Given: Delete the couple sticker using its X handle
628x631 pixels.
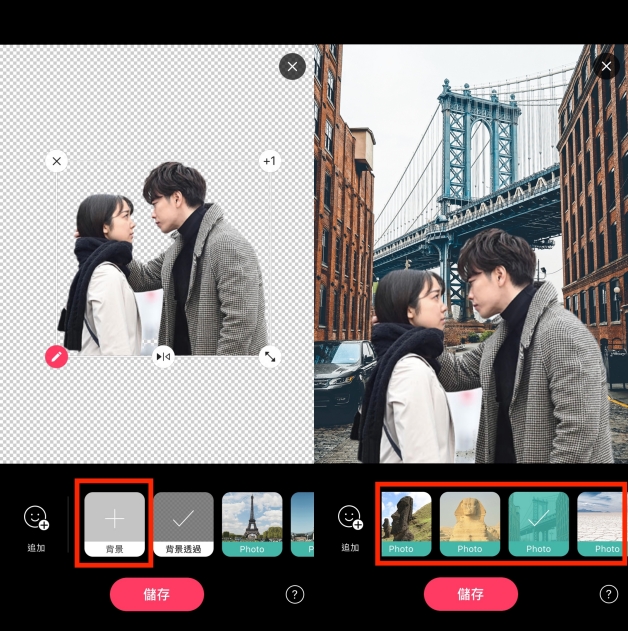Looking at the screenshot, I should [x=56, y=161].
